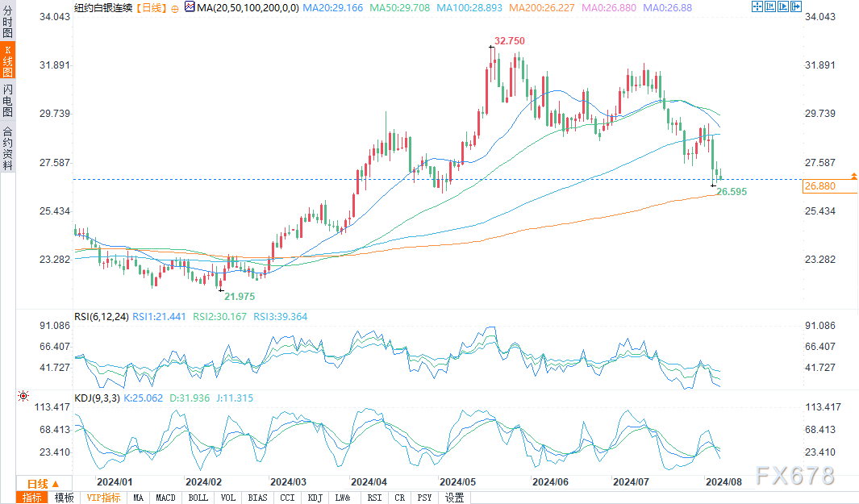
Task: Open the 闪电图 side tab
Action: point(8,101)
